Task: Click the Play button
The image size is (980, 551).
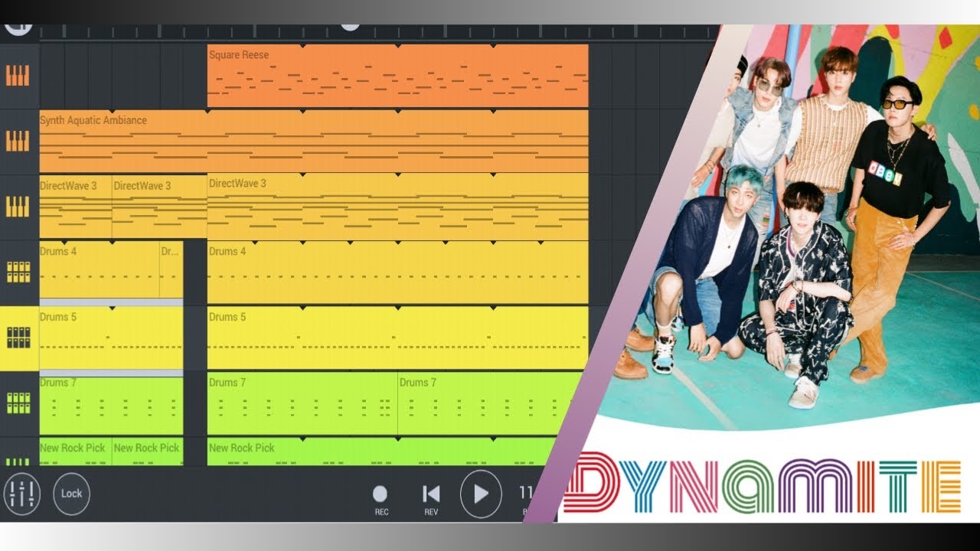Action: point(481,494)
